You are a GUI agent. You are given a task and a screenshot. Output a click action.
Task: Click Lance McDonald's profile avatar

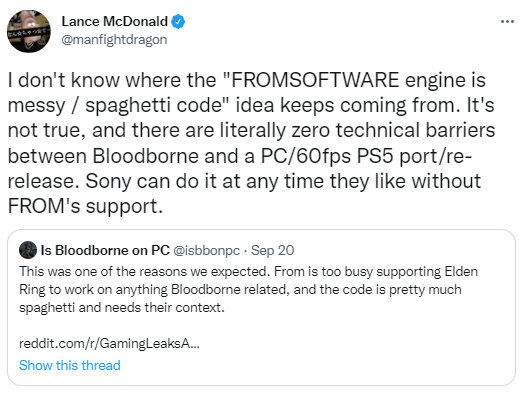coord(29,31)
